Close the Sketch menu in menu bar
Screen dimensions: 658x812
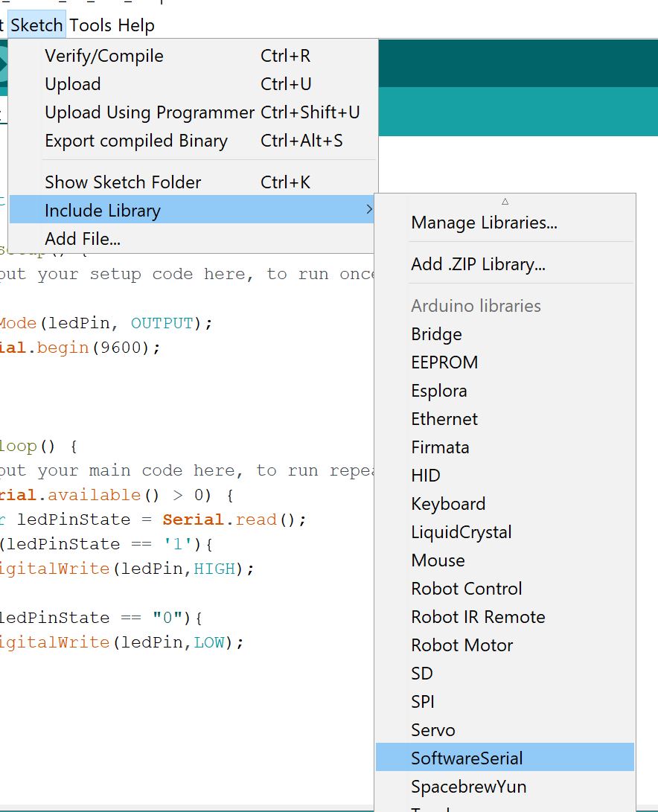click(36, 25)
